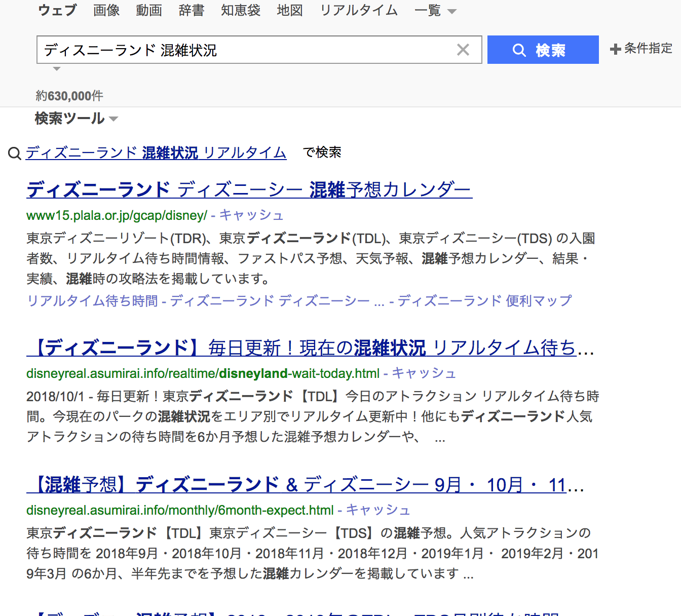The image size is (681, 616).
Task: Click the www15.plala.or.jp/gcap/disney/ URL text
Action: (117, 215)
